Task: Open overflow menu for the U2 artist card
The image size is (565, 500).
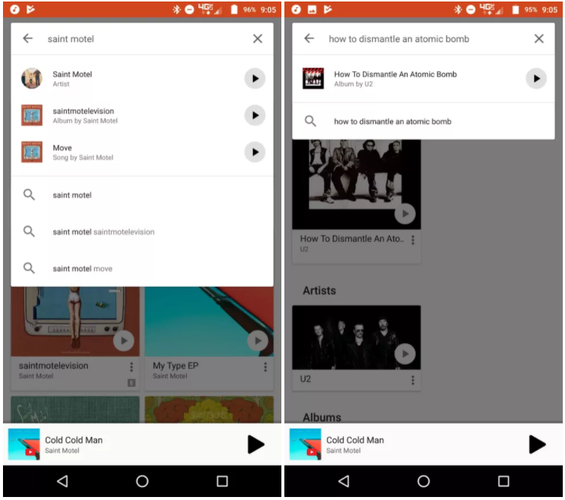Action: 413,380
